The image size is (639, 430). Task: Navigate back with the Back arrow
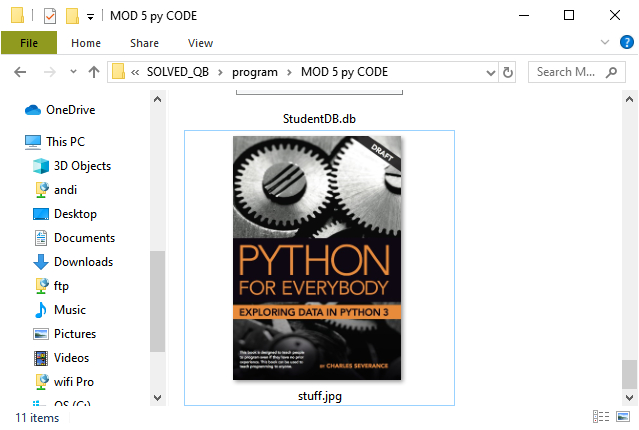pos(20,72)
